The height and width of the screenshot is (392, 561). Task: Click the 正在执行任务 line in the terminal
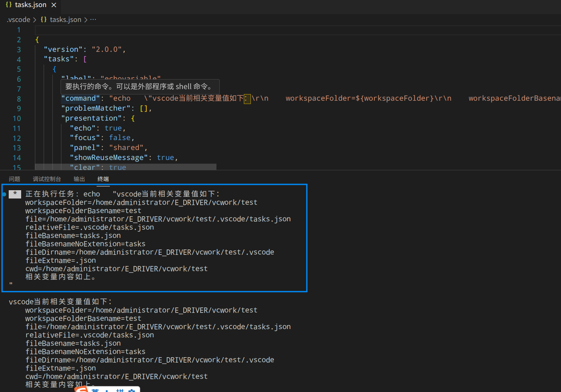coord(122,194)
